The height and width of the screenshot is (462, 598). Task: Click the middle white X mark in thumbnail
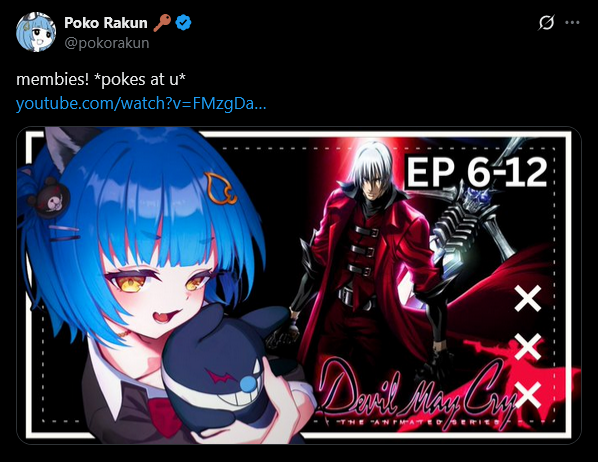coord(527,346)
